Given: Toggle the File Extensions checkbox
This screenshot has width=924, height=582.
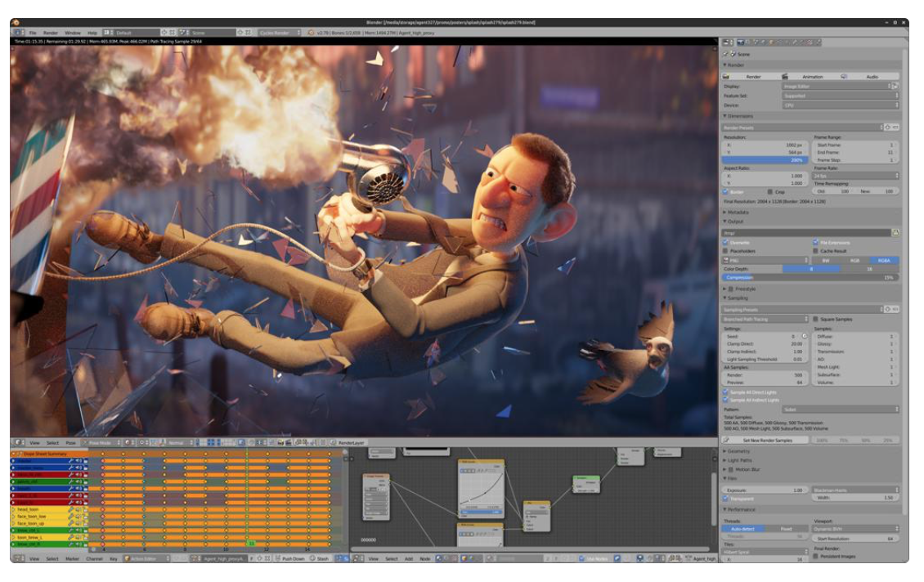Looking at the screenshot, I should (x=815, y=243).
